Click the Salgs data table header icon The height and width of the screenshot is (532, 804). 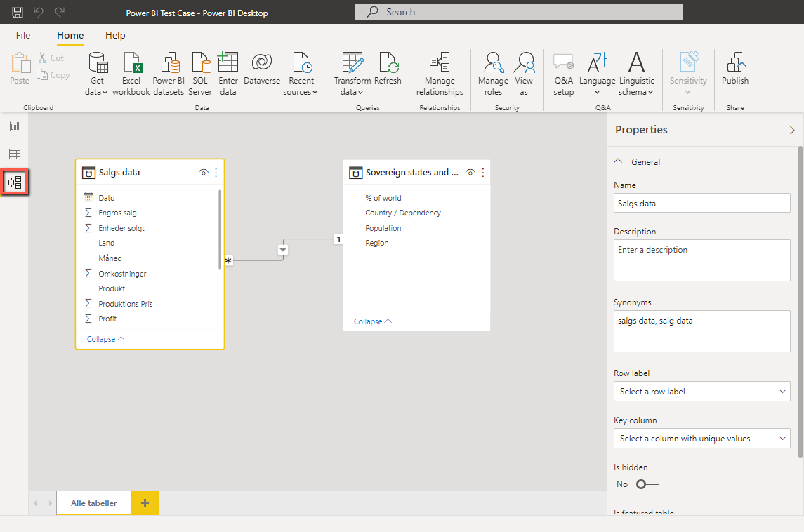88,173
